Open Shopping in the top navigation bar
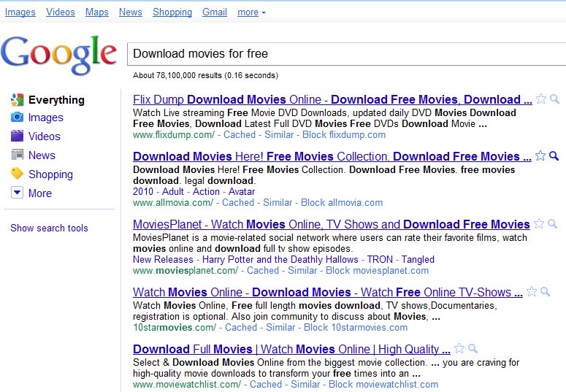Viewport: 566px width, 392px height. coord(172,12)
